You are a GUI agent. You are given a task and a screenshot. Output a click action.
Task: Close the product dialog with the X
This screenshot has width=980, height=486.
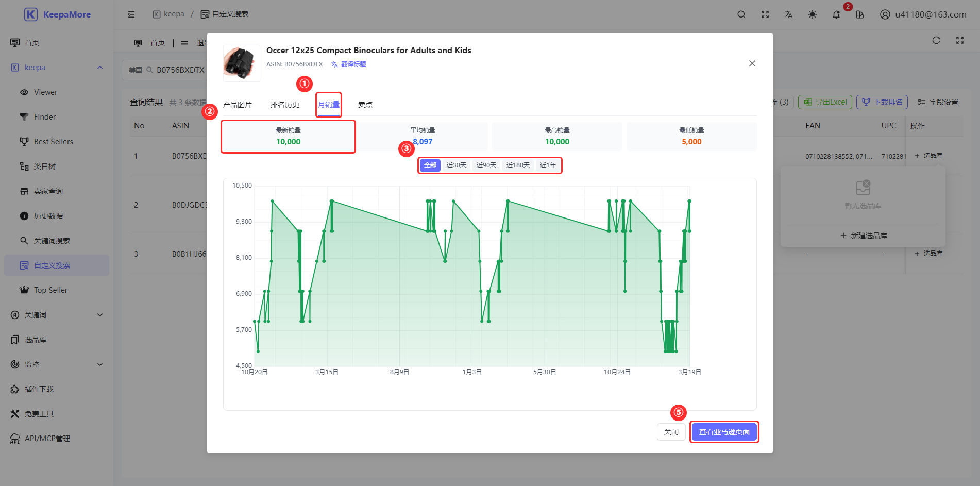(752, 63)
